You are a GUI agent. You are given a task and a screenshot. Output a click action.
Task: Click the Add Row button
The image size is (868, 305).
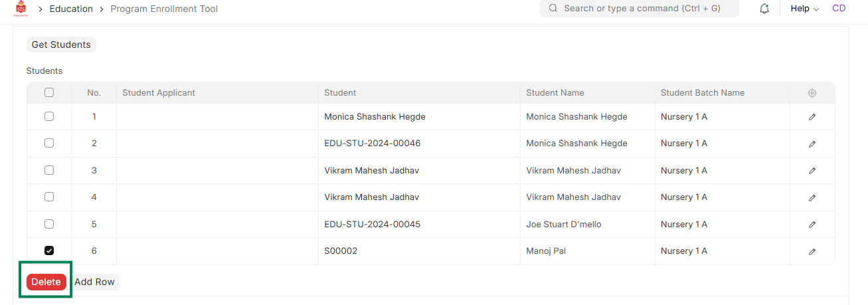point(94,282)
